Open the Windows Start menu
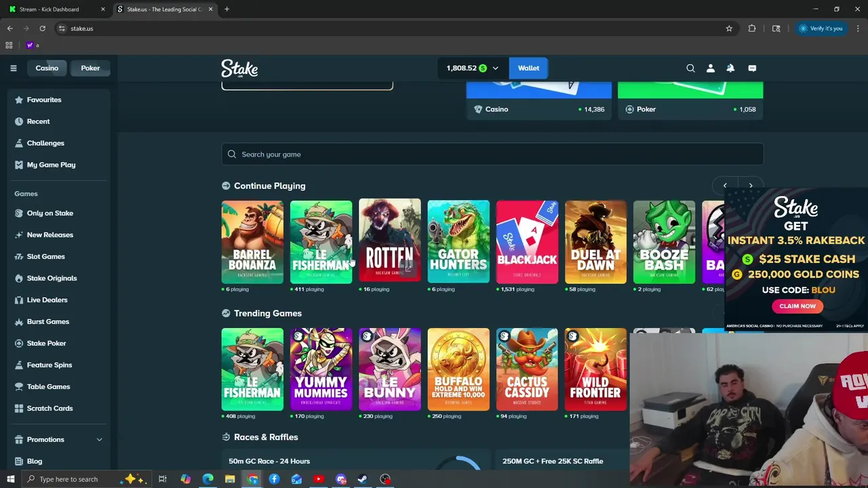 point(10,479)
